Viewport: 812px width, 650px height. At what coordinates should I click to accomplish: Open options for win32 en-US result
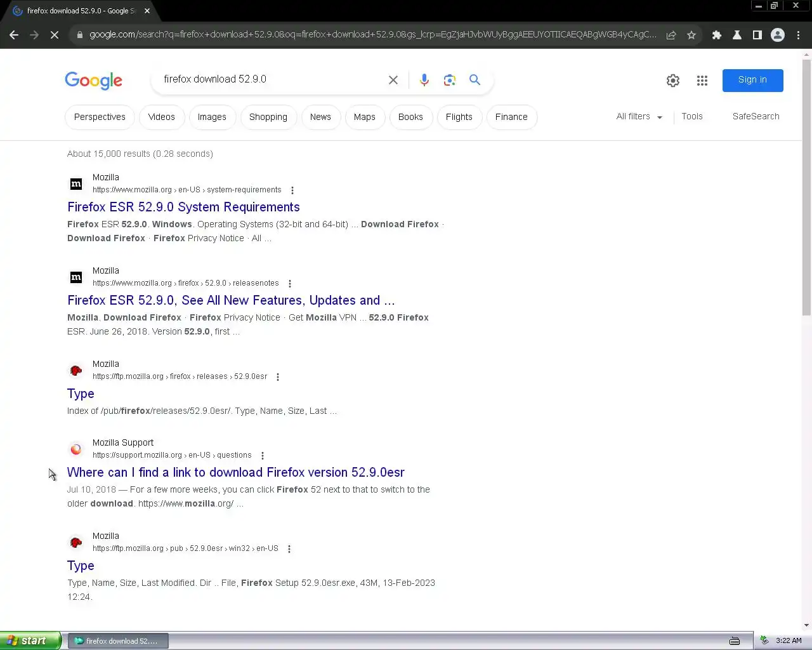coord(289,549)
